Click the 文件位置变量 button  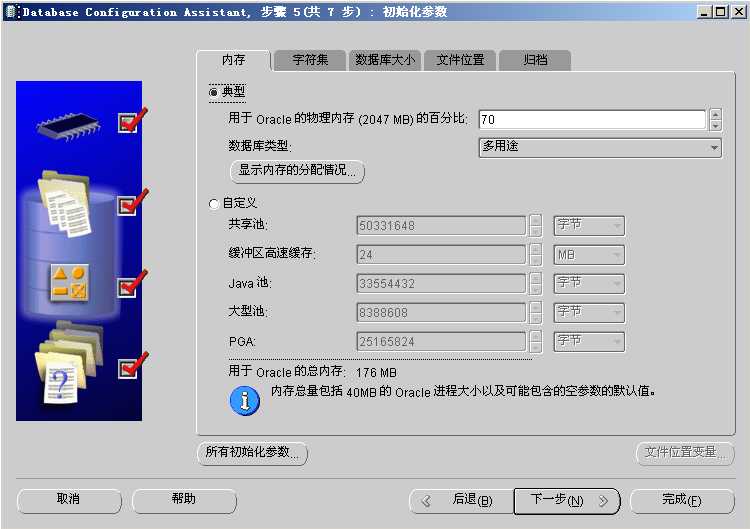click(685, 452)
